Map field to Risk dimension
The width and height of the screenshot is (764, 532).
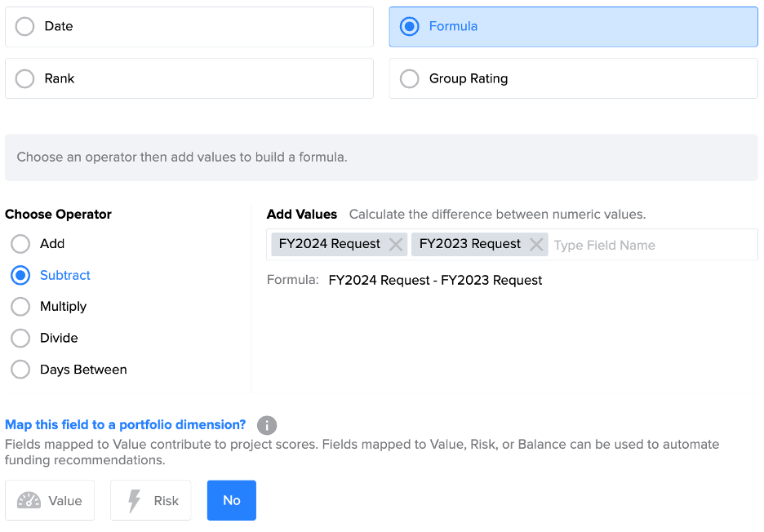150,500
